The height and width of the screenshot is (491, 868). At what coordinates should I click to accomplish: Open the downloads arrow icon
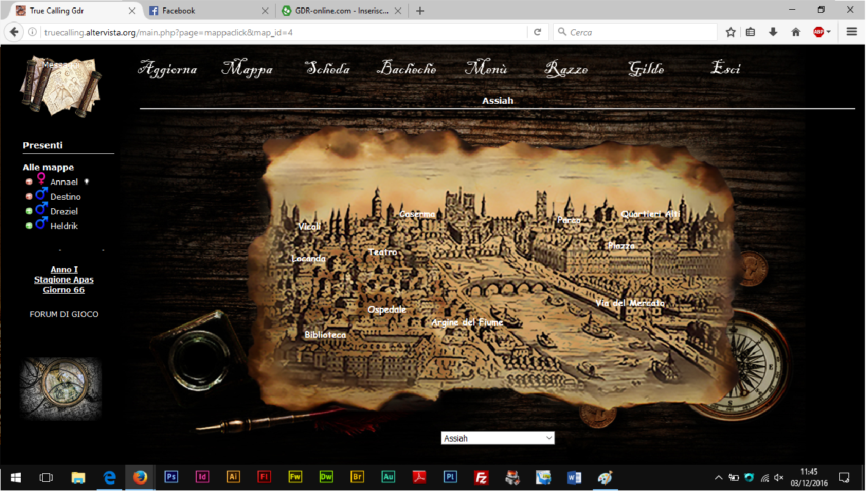click(773, 32)
